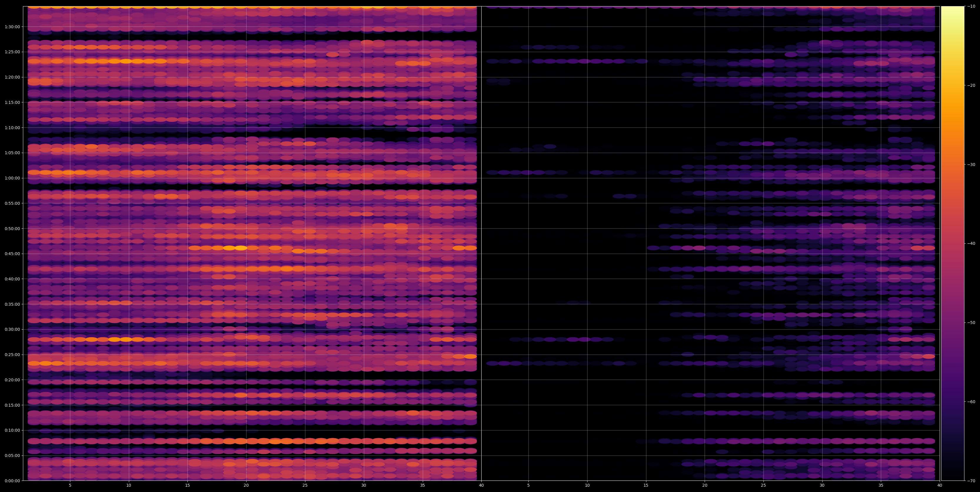980x492 pixels.
Task: Select the 0:05:00 time axis label
Action: (12, 456)
